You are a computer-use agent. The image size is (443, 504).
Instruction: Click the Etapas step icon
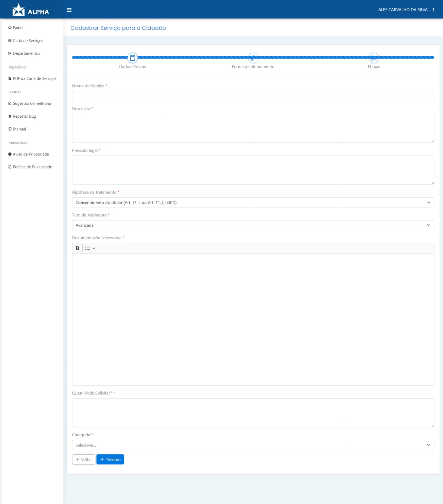[374, 58]
